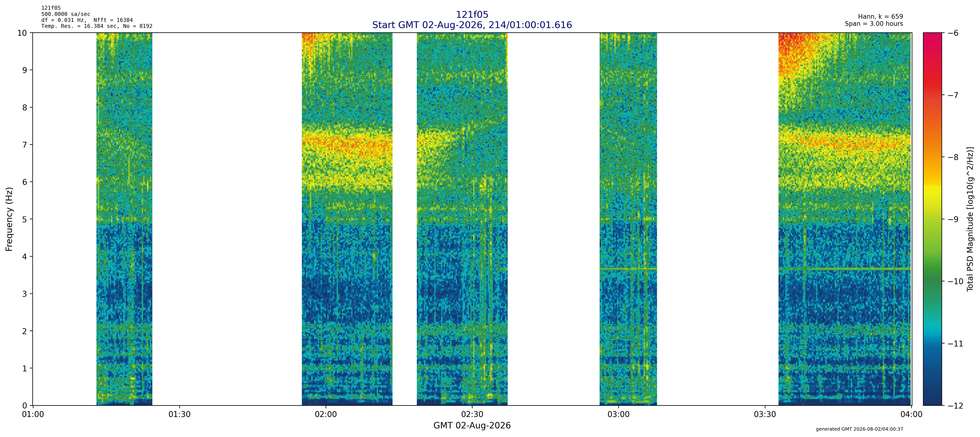The height and width of the screenshot is (437, 980).
Task: Click the frequency axis tick label "7"
Action: click(x=25, y=145)
